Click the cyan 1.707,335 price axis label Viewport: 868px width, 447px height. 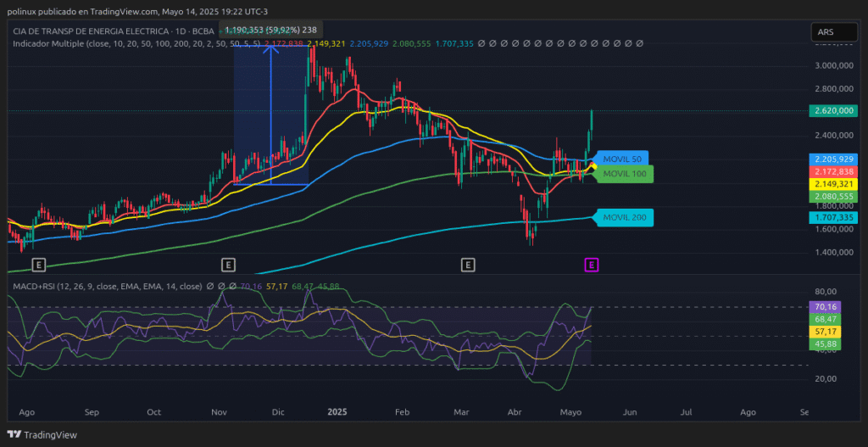(832, 218)
